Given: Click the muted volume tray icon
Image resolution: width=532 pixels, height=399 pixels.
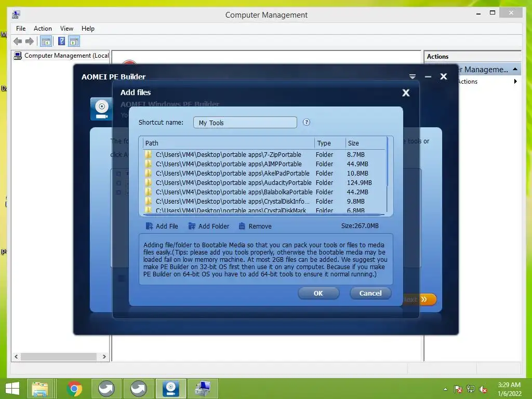Looking at the screenshot, I should coord(483,389).
